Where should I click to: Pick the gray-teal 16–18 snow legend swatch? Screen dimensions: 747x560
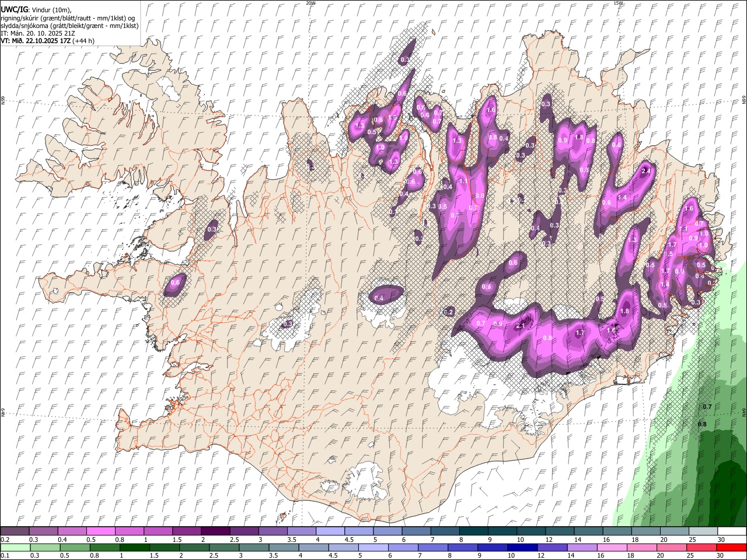click(617, 531)
